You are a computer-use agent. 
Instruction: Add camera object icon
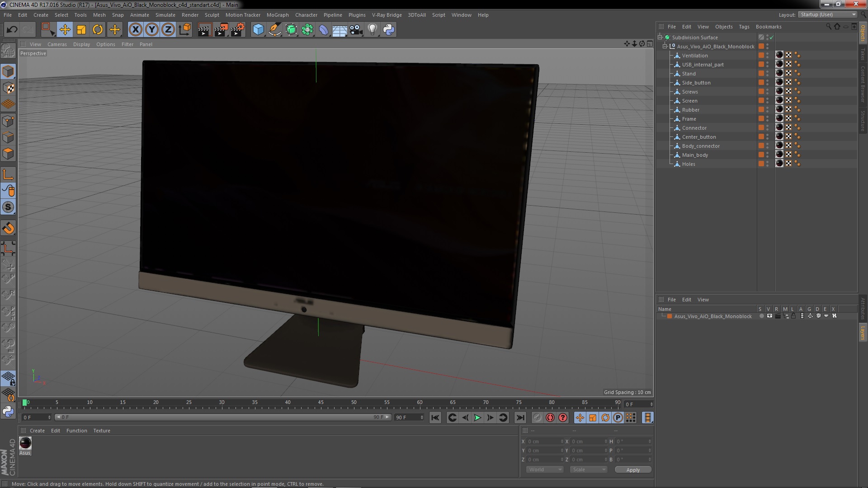tap(356, 30)
